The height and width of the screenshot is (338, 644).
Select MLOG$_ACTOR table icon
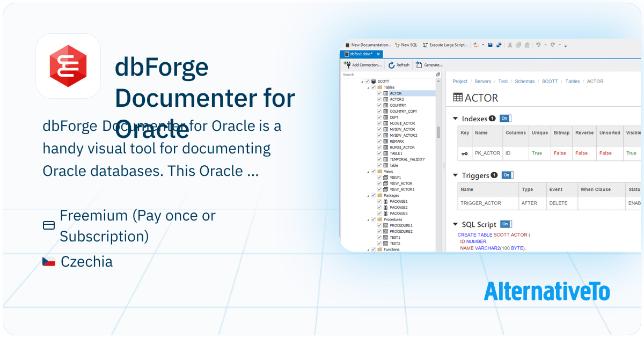(x=385, y=123)
